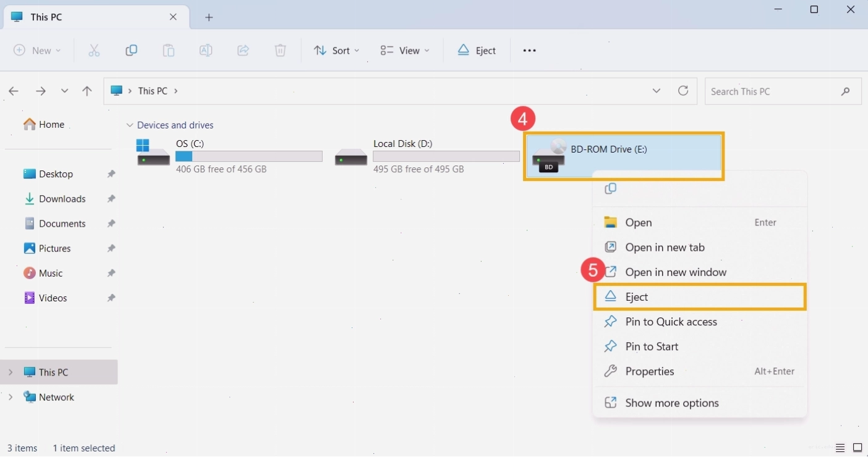The height and width of the screenshot is (457, 868).
Task: Switch to large icons view in status bar
Action: (857, 448)
